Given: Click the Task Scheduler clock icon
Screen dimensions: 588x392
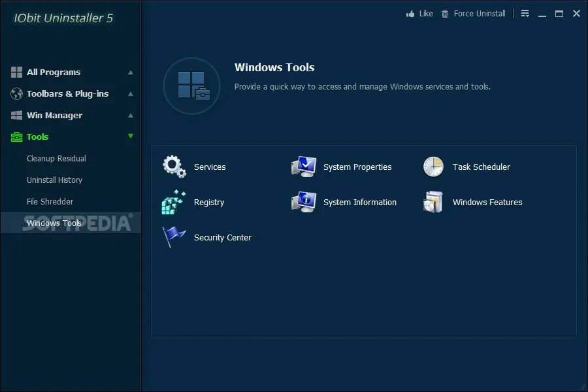Looking at the screenshot, I should pos(433,167).
